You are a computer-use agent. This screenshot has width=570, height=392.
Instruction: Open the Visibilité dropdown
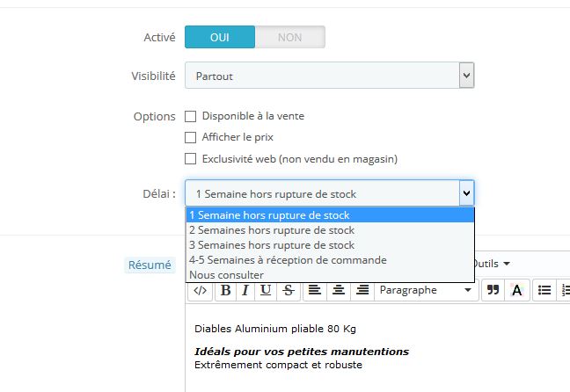330,76
